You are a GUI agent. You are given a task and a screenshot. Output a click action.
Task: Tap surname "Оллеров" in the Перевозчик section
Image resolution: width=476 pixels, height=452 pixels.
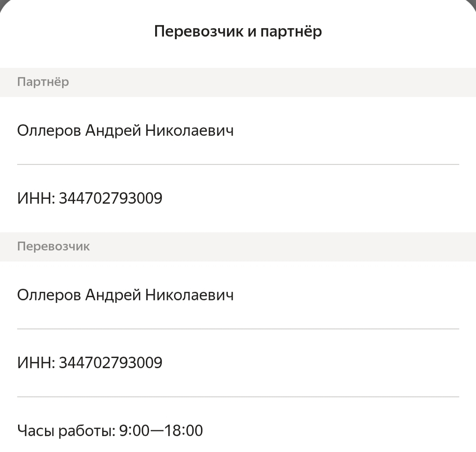[49, 295]
